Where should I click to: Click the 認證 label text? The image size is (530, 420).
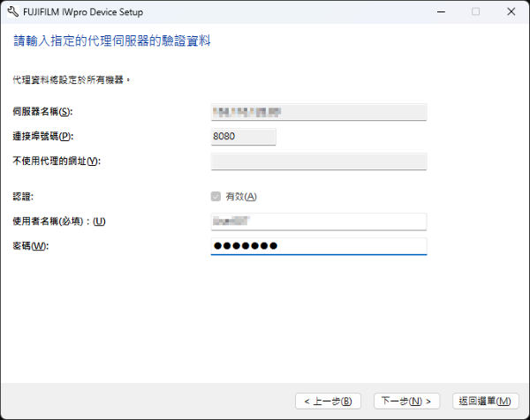tap(24, 196)
